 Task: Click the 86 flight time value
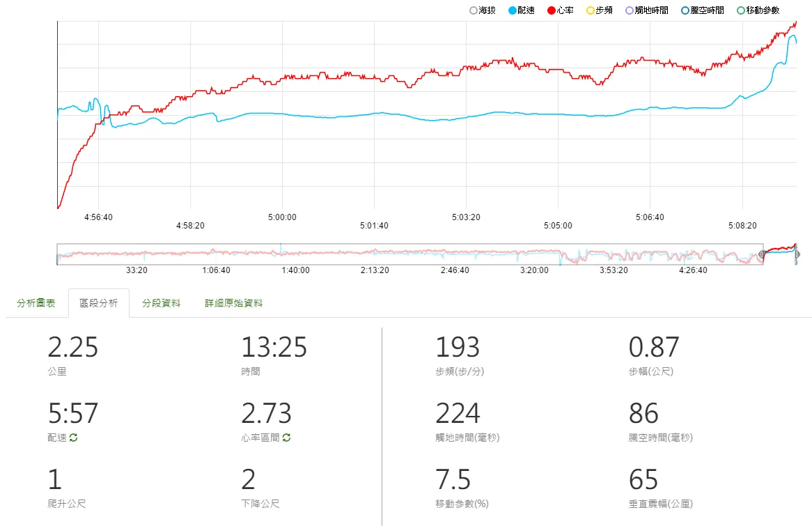point(643,413)
